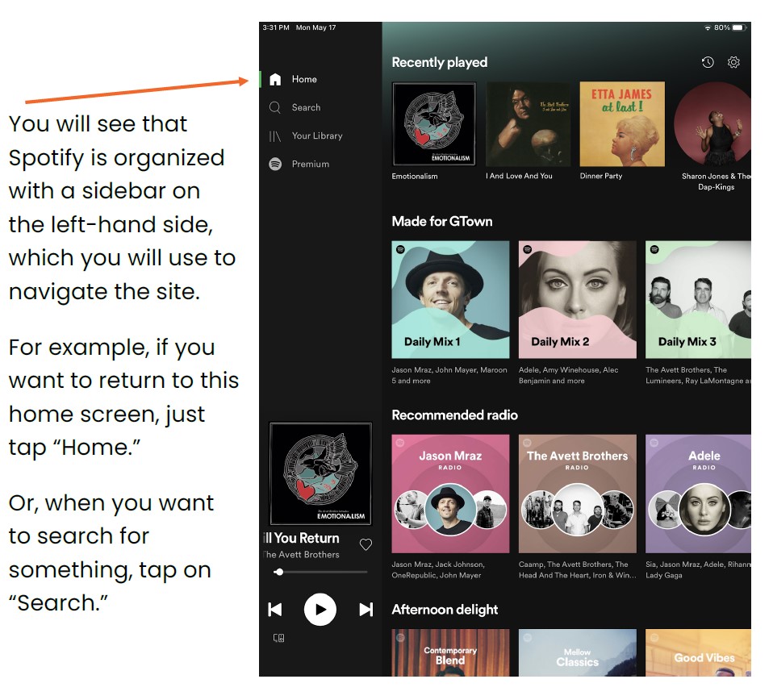The height and width of the screenshot is (700, 773).
Task: Open Daily Mix 3
Action: tap(699, 299)
